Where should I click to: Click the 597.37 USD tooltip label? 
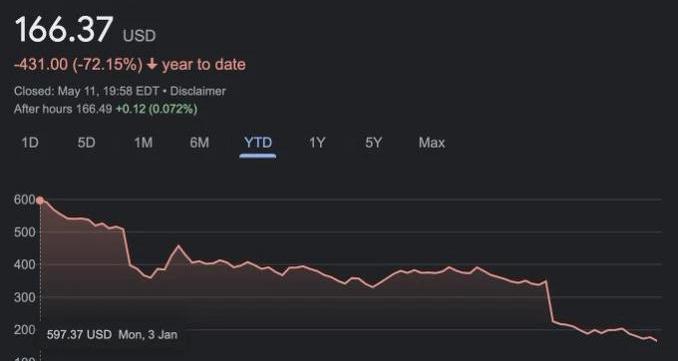click(79, 334)
